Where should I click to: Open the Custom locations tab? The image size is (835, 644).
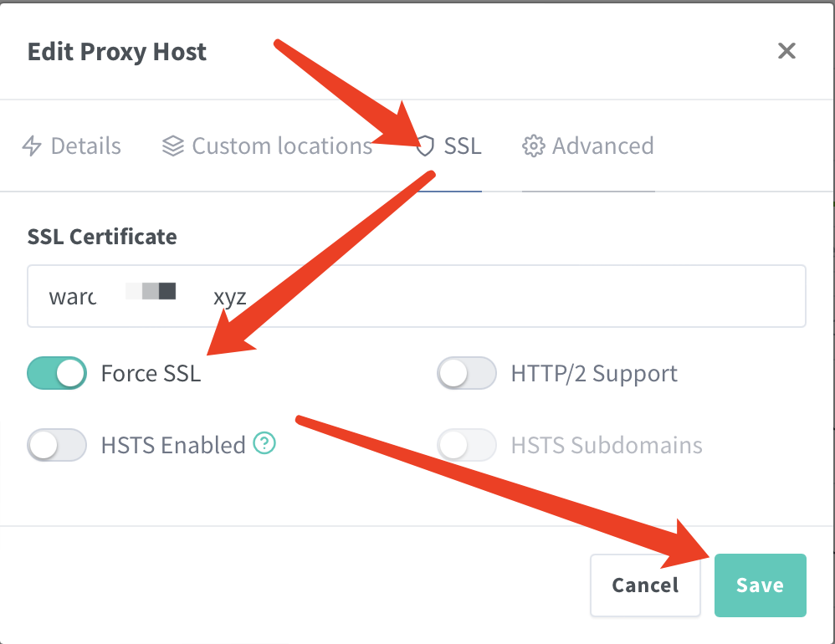[x=268, y=146]
